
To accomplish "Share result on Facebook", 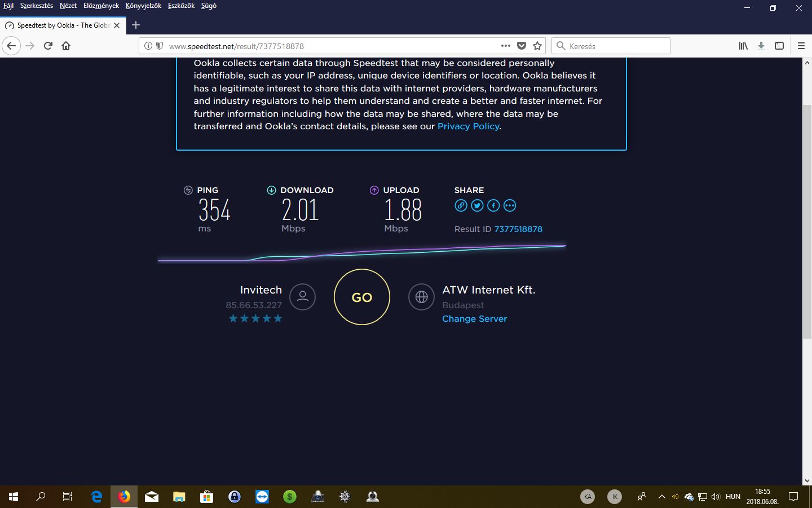I will pyautogui.click(x=493, y=205).
